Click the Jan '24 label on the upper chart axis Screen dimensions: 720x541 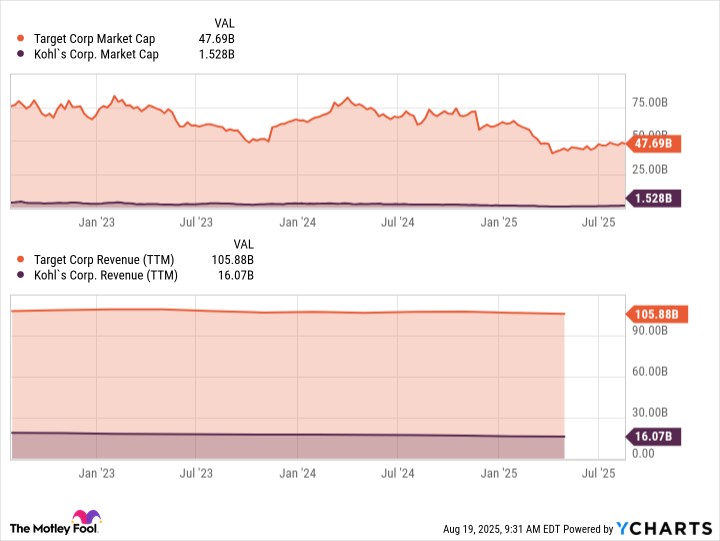click(x=298, y=222)
